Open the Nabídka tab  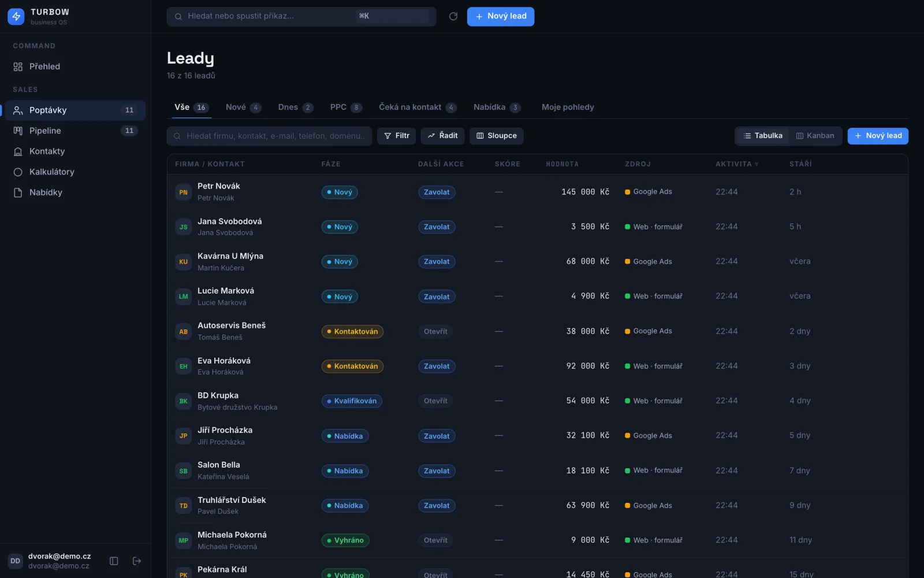click(x=497, y=108)
